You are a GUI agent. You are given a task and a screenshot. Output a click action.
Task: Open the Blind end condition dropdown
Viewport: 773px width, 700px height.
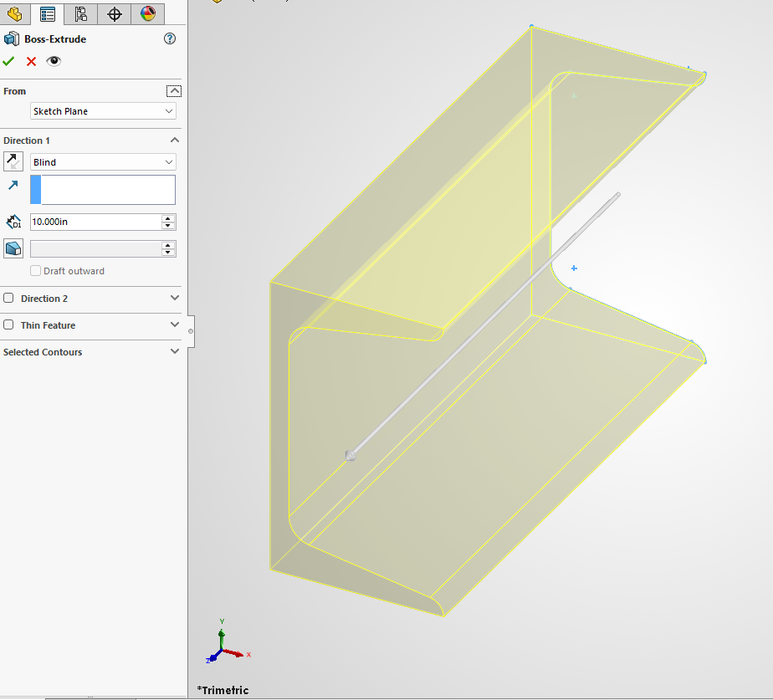coord(103,161)
